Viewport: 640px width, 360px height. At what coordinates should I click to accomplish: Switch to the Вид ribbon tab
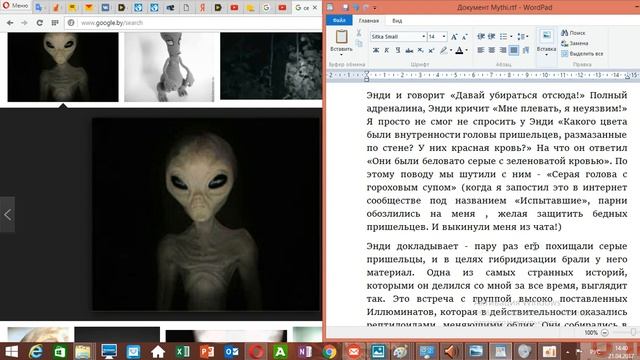click(x=397, y=20)
